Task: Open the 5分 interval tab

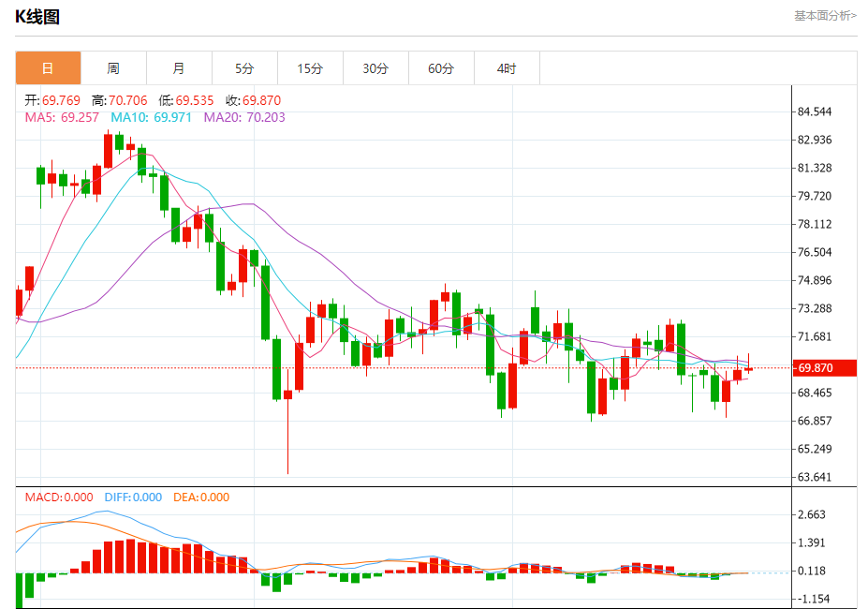Action: click(244, 68)
